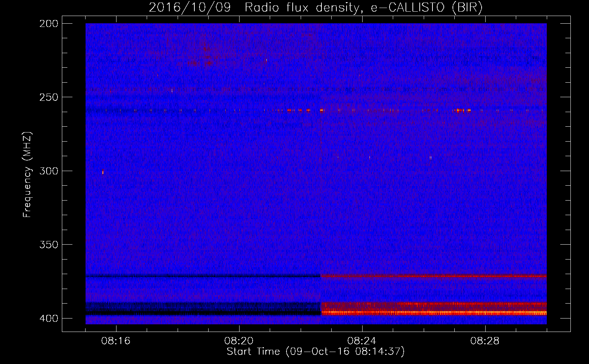Click the bright yellow band near 397 MHz
The image size is (589, 364).
434,313
